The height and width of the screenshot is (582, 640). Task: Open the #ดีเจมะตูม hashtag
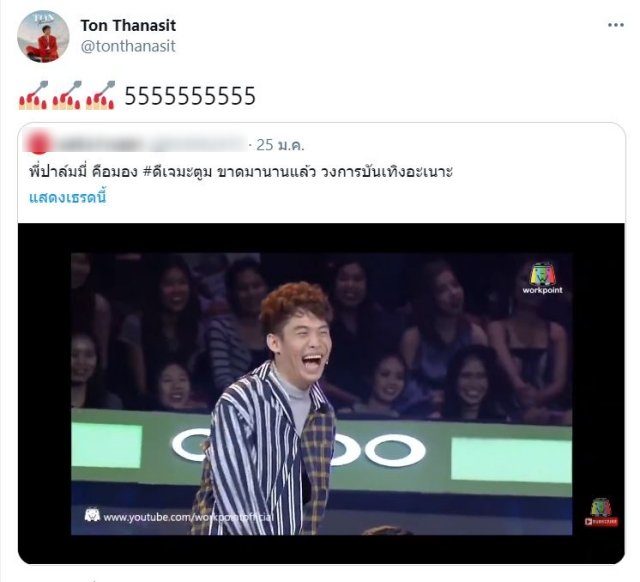[178, 171]
